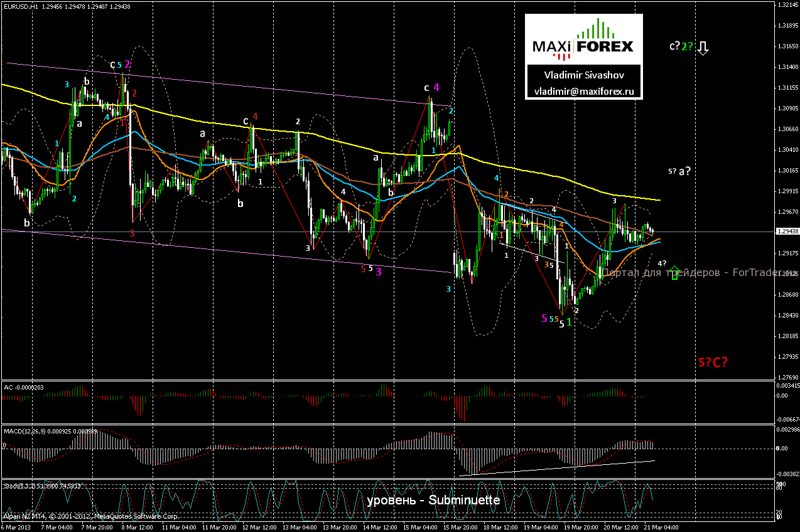Select the magenta 4 wave label above 15 Mar peak
The image size is (800, 532).
[x=436, y=87]
